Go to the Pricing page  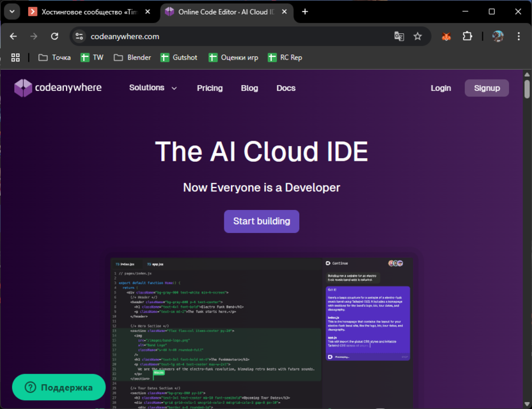point(210,88)
